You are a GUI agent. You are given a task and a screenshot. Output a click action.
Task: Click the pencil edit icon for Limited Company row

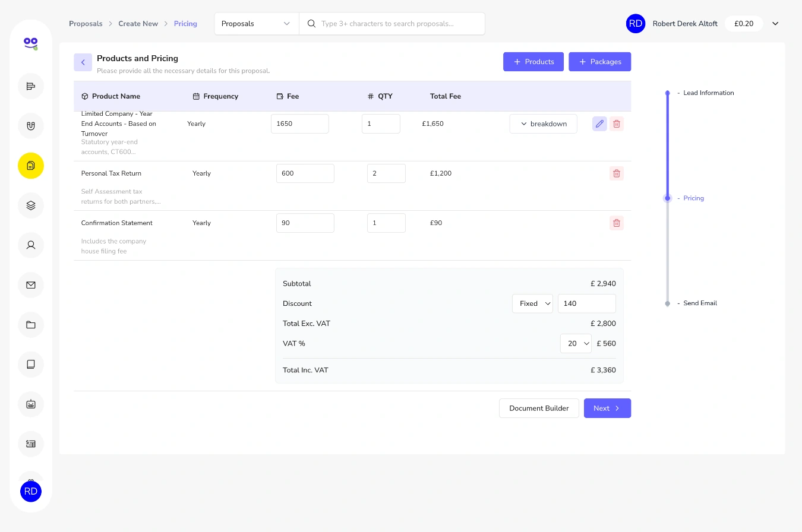coord(599,123)
